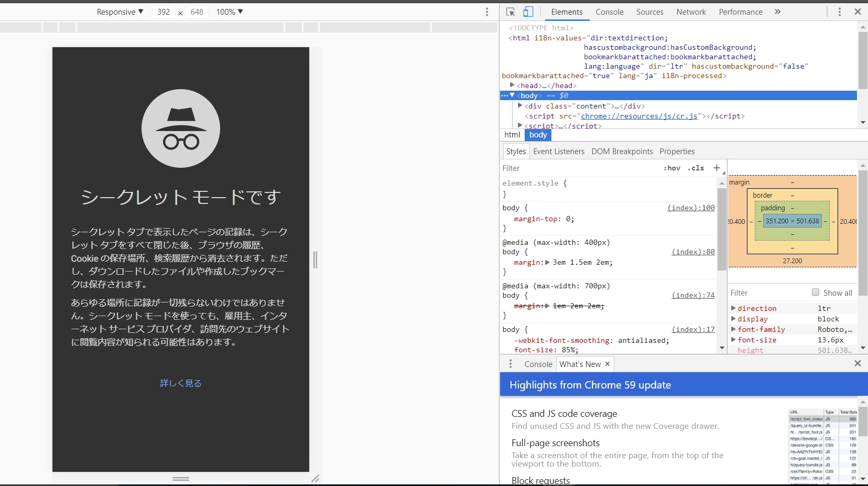The width and height of the screenshot is (868, 486).
Task: Close the What's New tab
Action: pyautogui.click(x=607, y=364)
